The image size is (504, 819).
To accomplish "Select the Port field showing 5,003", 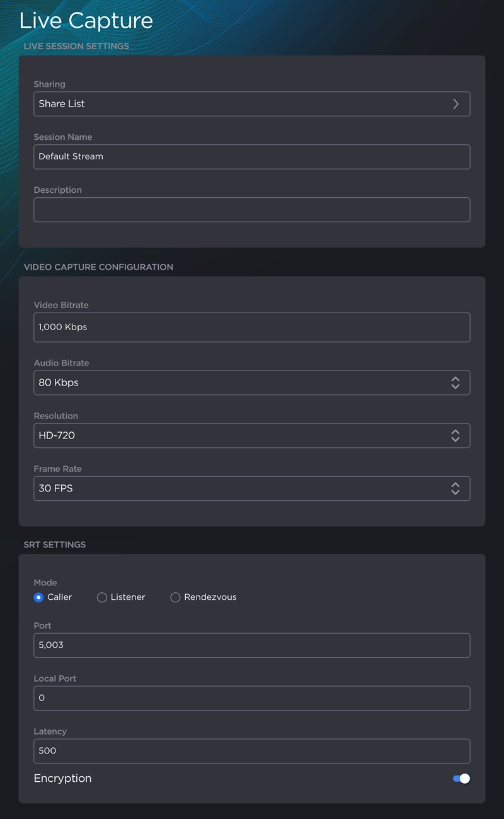I will (x=252, y=645).
